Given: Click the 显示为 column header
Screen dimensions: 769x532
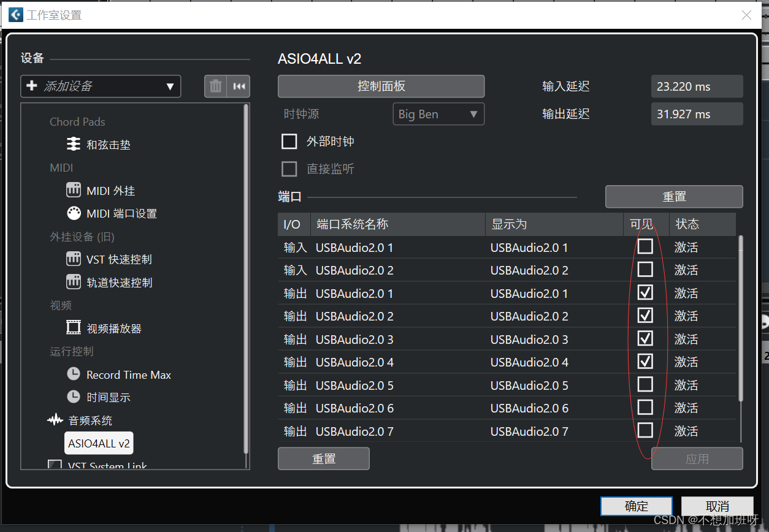Looking at the screenshot, I should (x=554, y=224).
